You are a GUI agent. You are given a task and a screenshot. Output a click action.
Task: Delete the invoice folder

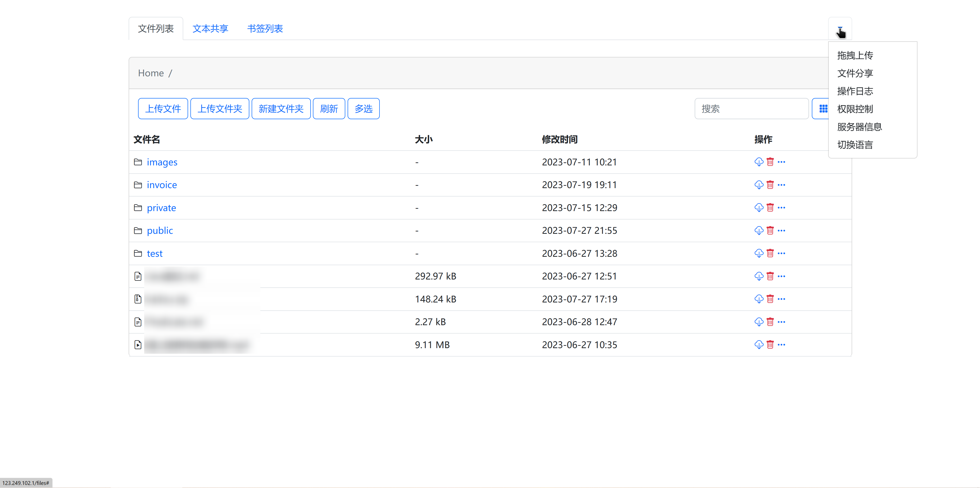point(770,185)
